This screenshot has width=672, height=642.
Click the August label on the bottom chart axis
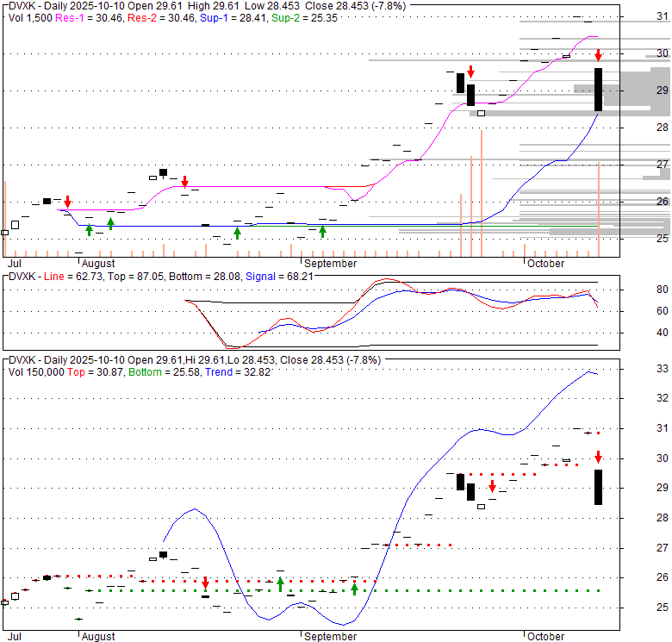(99, 636)
